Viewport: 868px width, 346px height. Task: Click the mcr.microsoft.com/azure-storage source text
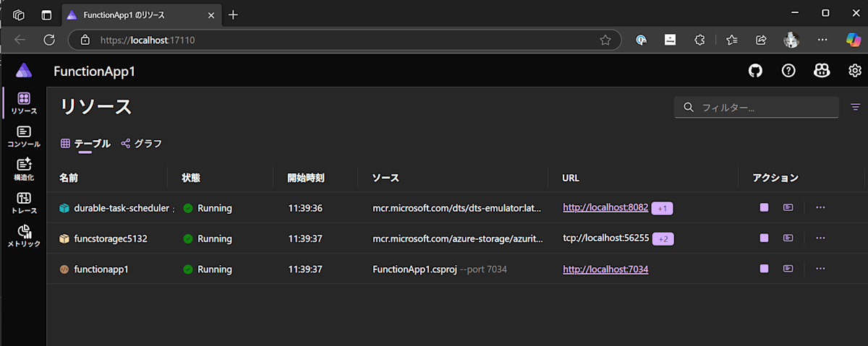pos(456,238)
